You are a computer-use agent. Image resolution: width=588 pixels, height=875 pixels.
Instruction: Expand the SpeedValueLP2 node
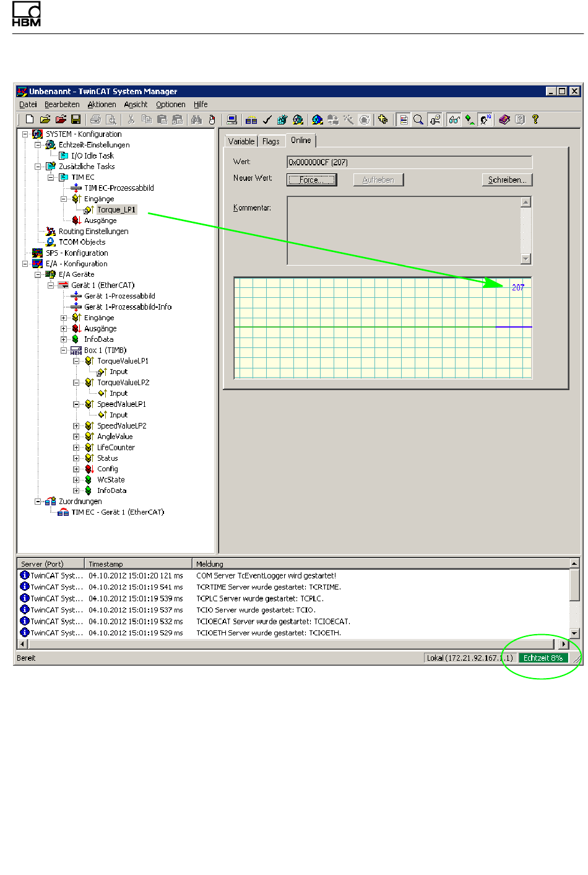[77, 426]
